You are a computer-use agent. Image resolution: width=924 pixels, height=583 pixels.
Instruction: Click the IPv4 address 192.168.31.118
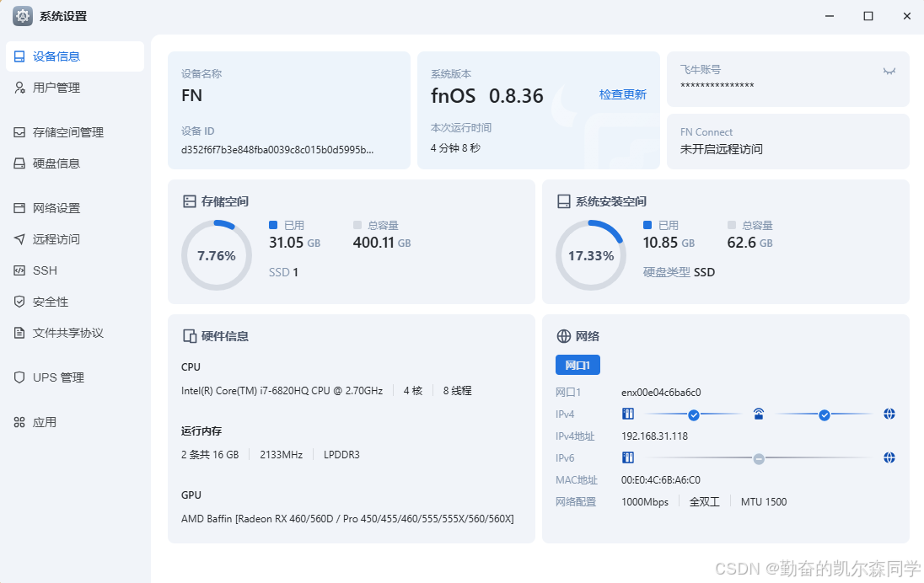655,436
